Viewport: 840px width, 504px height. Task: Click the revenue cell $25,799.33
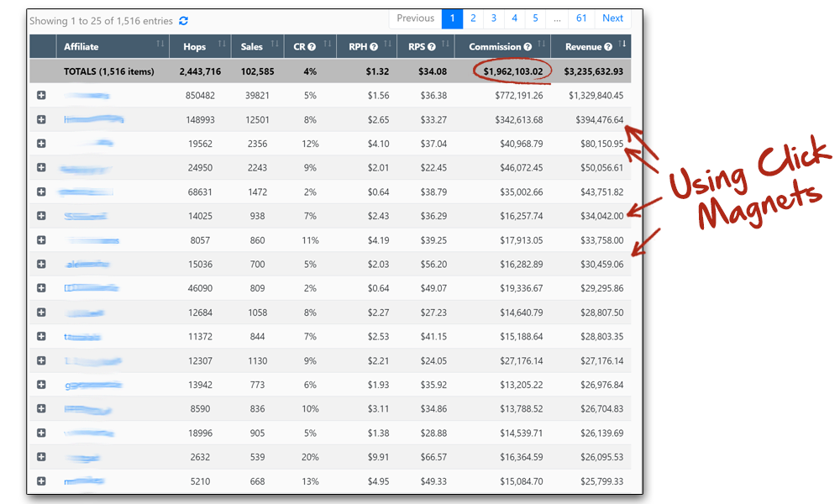(x=601, y=481)
